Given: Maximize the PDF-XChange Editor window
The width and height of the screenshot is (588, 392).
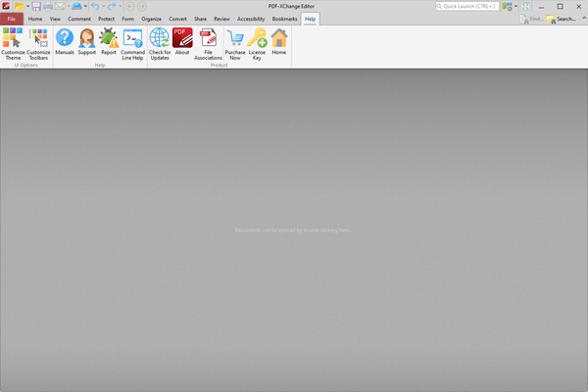Looking at the screenshot, I should click(560, 7).
